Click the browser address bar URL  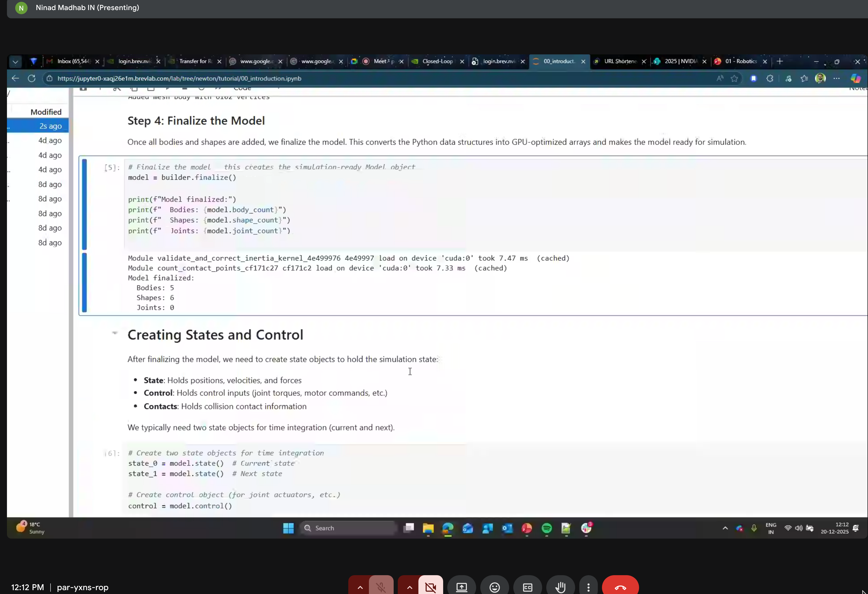click(x=179, y=78)
